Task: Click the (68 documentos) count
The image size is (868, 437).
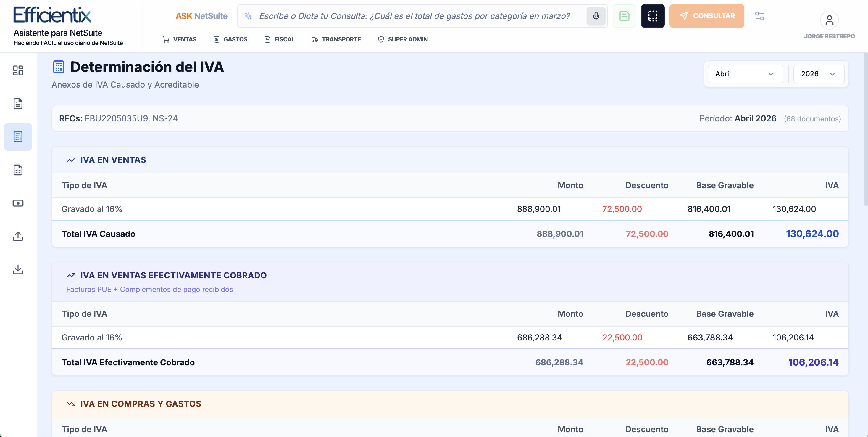Action: 812,119
